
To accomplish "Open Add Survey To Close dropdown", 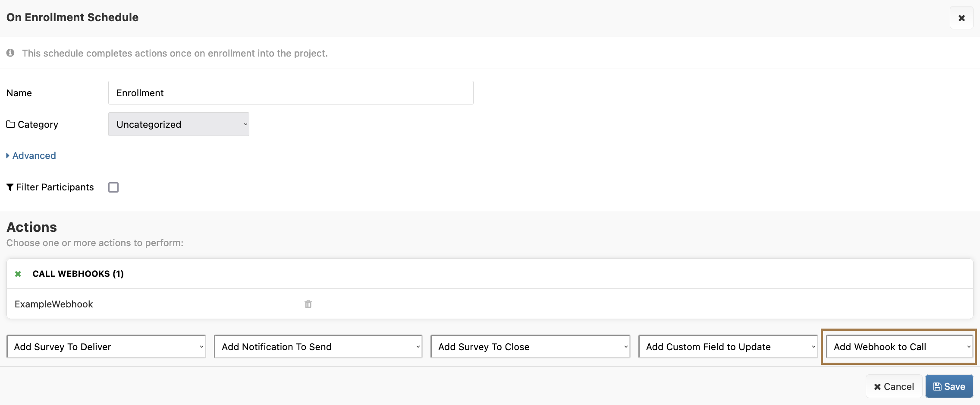I will [530, 347].
